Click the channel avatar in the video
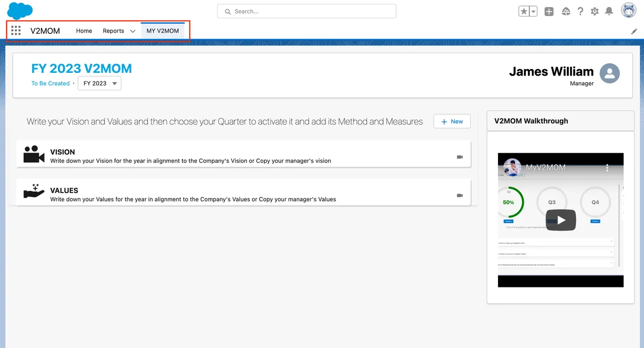Screen dimensions: 644x348 click(x=513, y=167)
